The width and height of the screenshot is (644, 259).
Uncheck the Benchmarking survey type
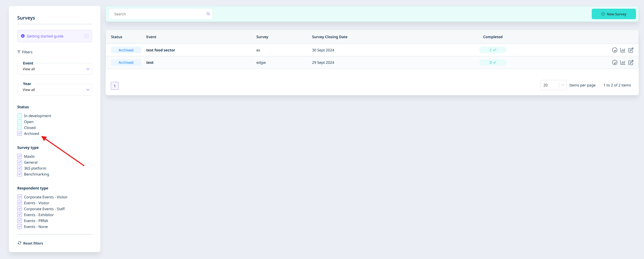(20, 174)
